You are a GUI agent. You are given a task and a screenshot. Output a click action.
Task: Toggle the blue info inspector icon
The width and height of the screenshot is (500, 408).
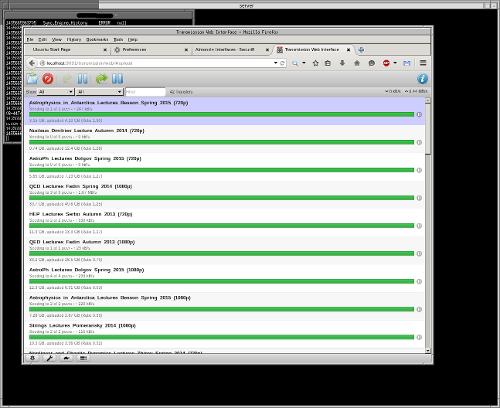[422, 79]
